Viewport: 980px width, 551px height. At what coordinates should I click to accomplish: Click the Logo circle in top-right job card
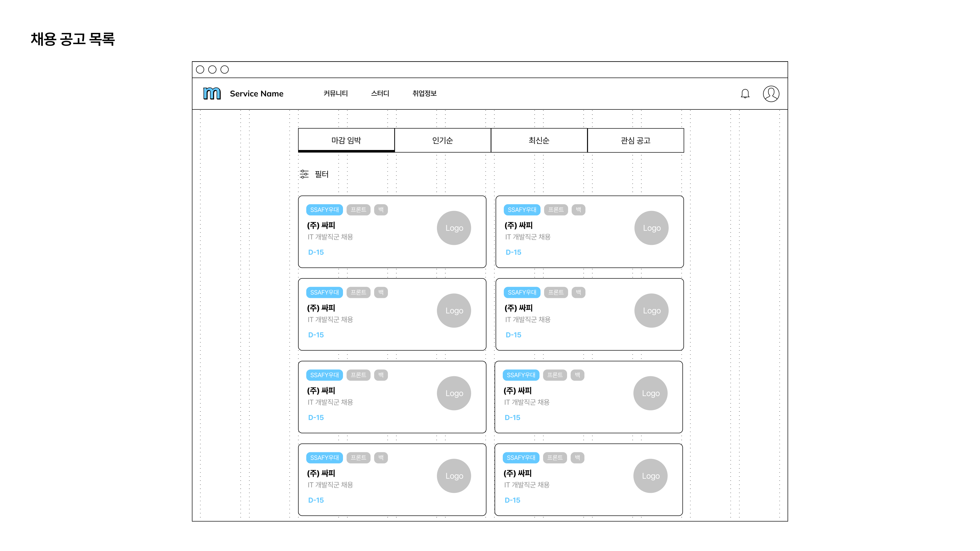tap(651, 228)
